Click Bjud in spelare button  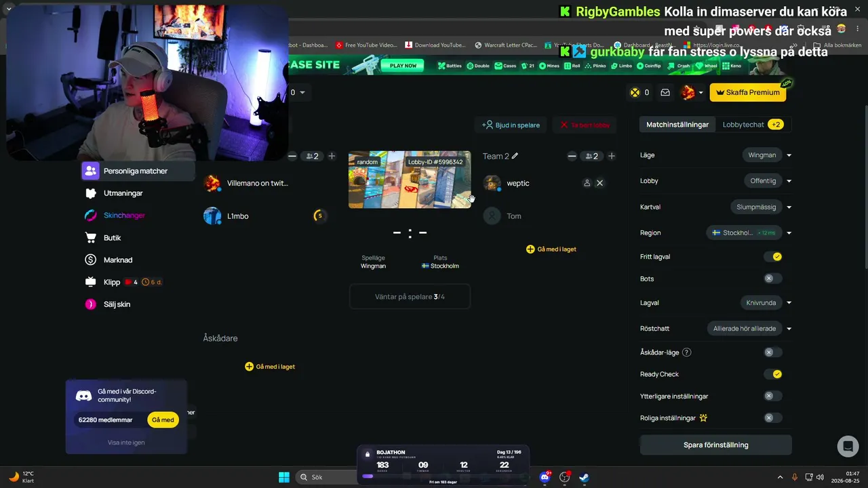[511, 125]
